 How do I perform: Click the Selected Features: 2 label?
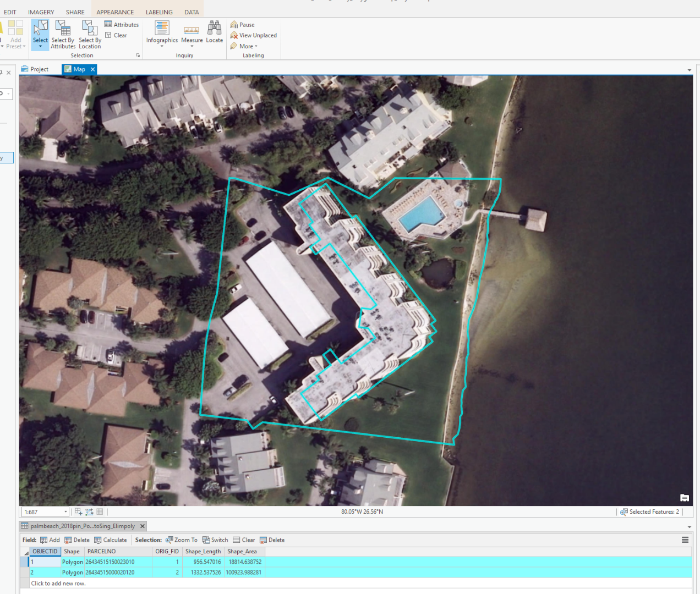tap(654, 512)
